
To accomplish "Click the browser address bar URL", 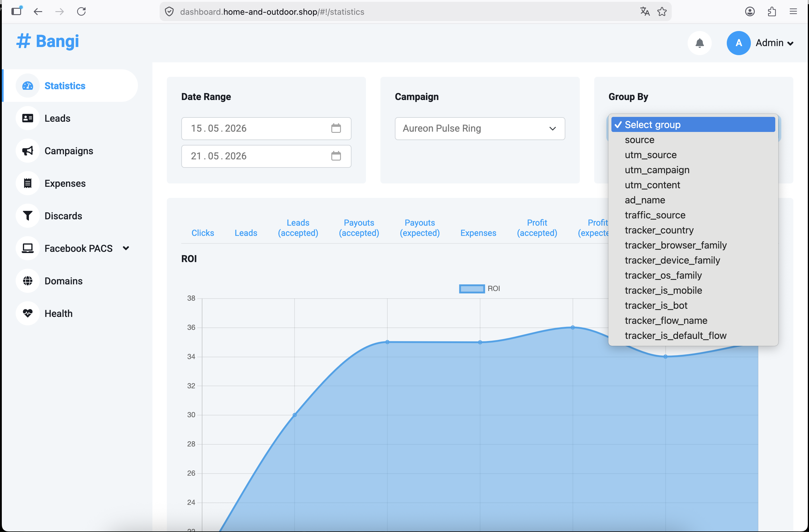I will 272,12.
